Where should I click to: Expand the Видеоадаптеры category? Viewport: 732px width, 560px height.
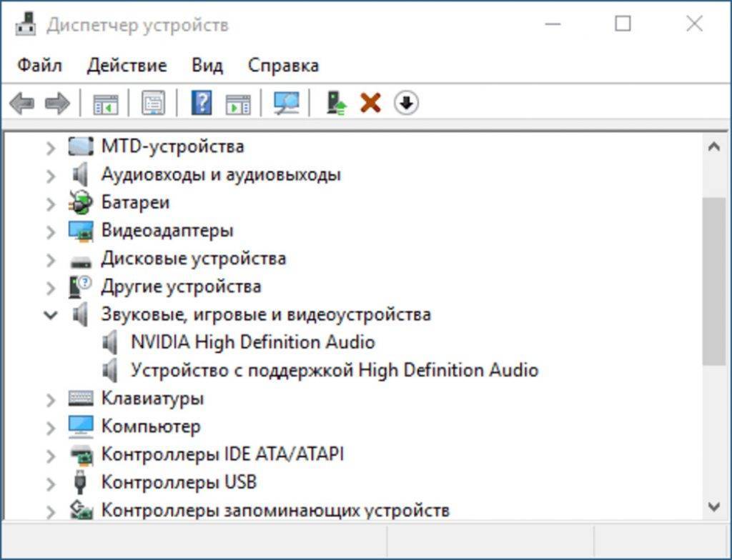(51, 231)
